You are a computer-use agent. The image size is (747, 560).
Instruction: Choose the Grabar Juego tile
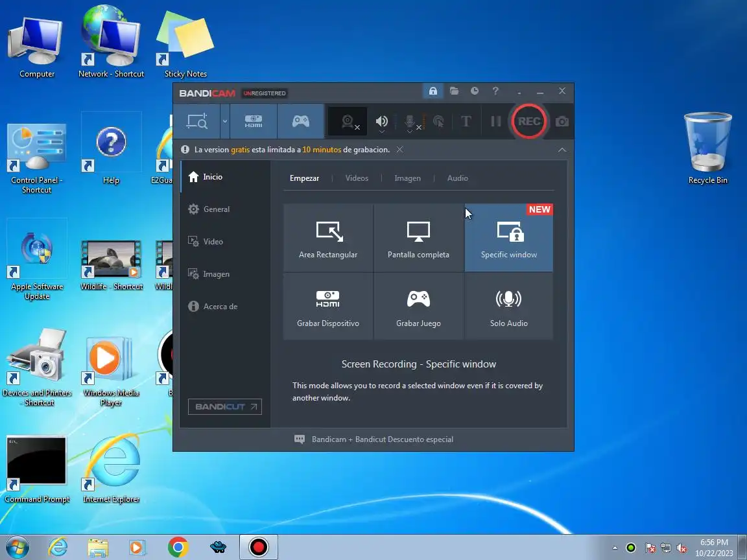point(418,307)
